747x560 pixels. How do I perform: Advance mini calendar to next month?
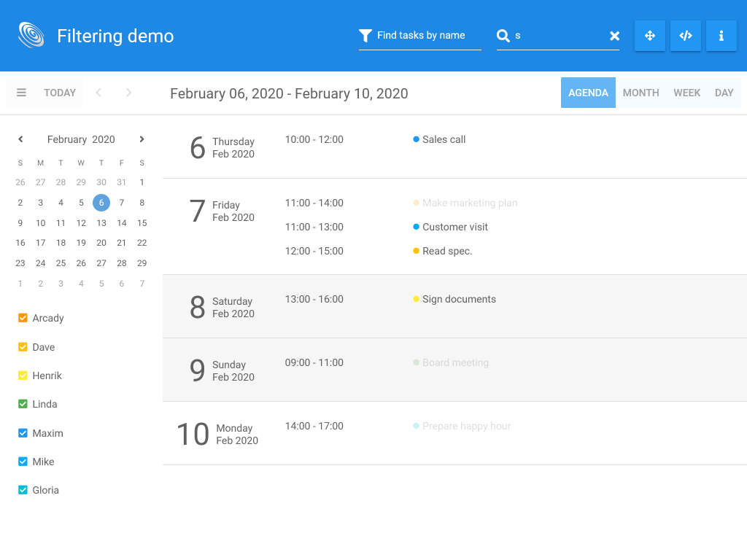tap(142, 139)
